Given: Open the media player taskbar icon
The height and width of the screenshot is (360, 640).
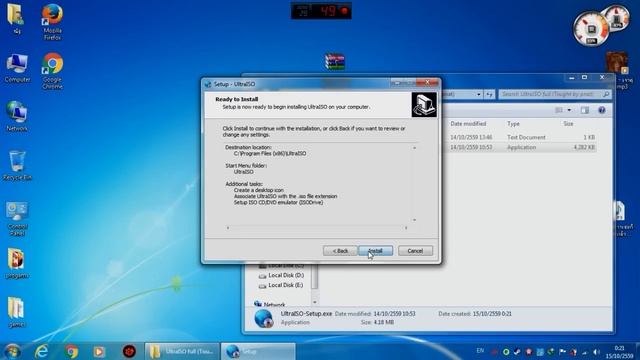Looking at the screenshot, I should click(x=99, y=351).
